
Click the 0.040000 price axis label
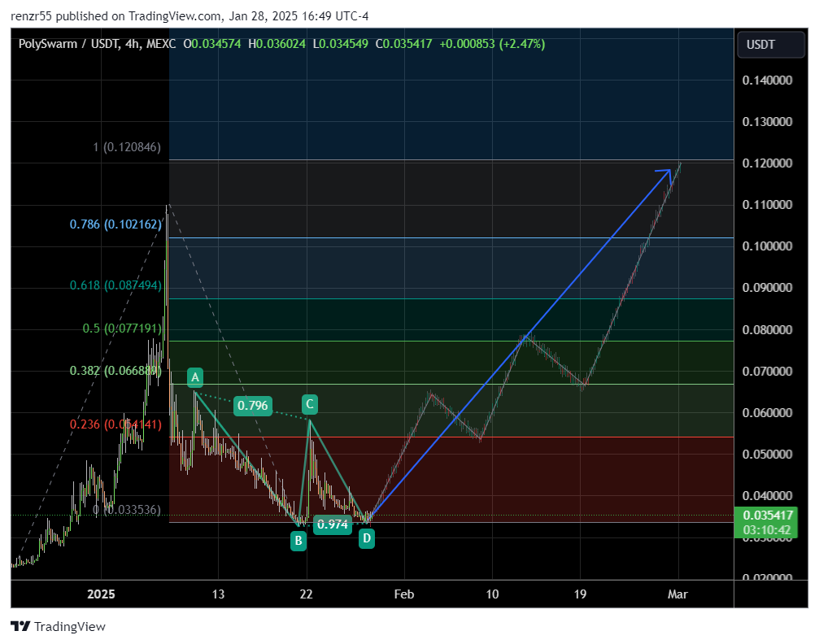pos(767,496)
